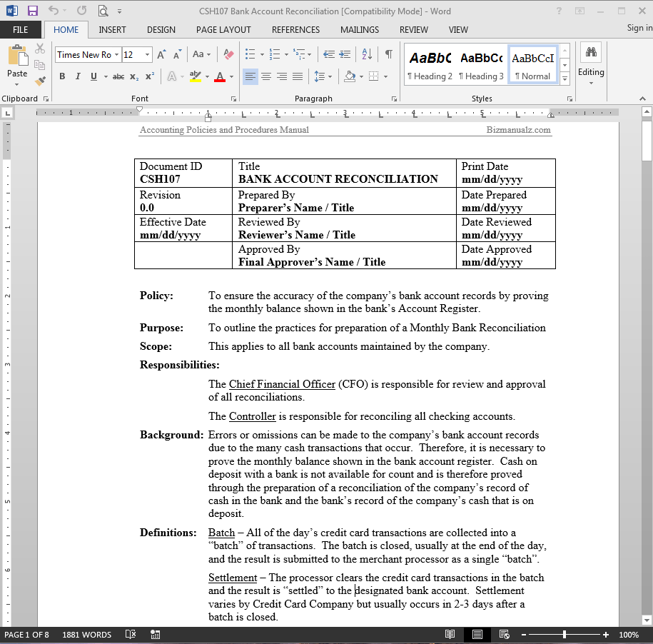Viewport: 653px width, 644px height.
Task: Apply strikethrough using the abc icon
Action: 118,76
